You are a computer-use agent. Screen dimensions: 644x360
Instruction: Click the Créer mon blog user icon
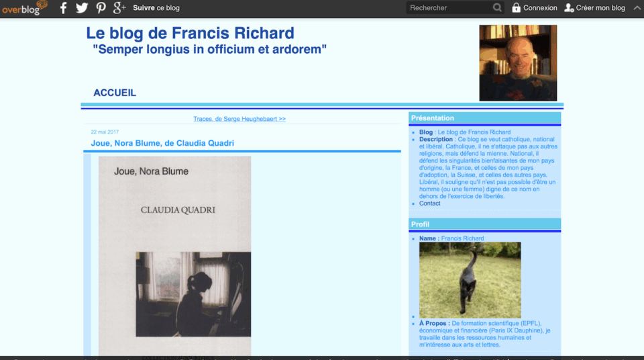tap(569, 8)
